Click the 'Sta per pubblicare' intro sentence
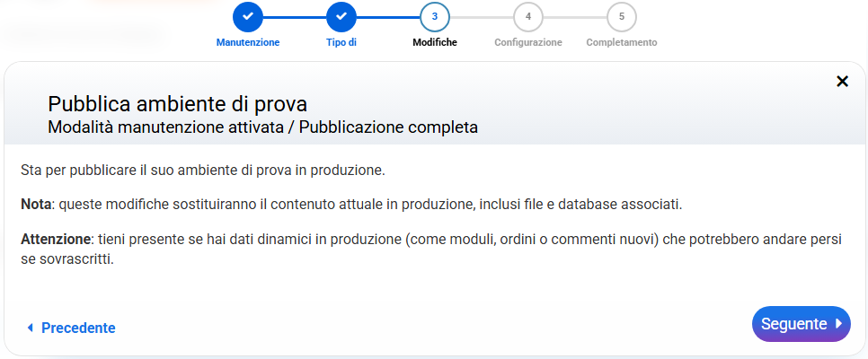Screen dimensions: 868x359 coord(203,170)
